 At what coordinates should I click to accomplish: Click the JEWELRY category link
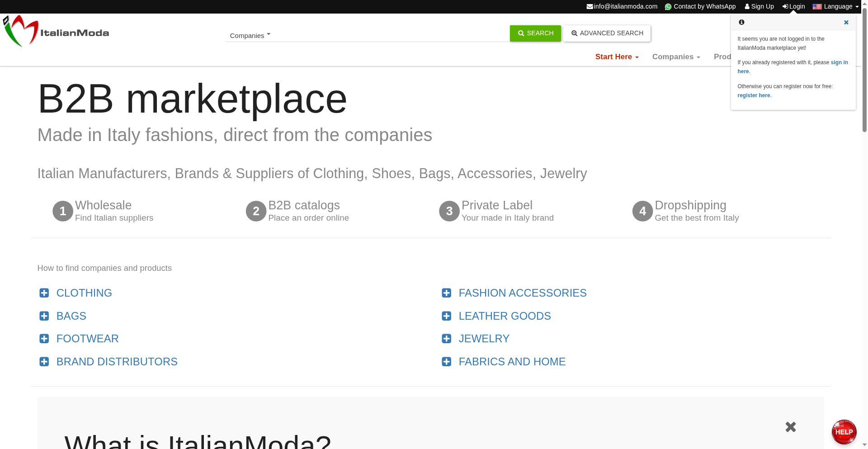[x=484, y=339]
